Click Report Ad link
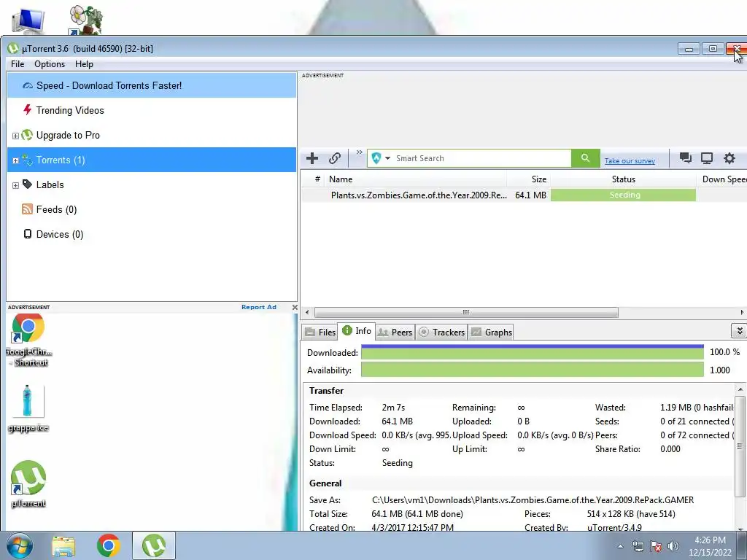Viewport: 747px width, 560px height. [x=259, y=307]
